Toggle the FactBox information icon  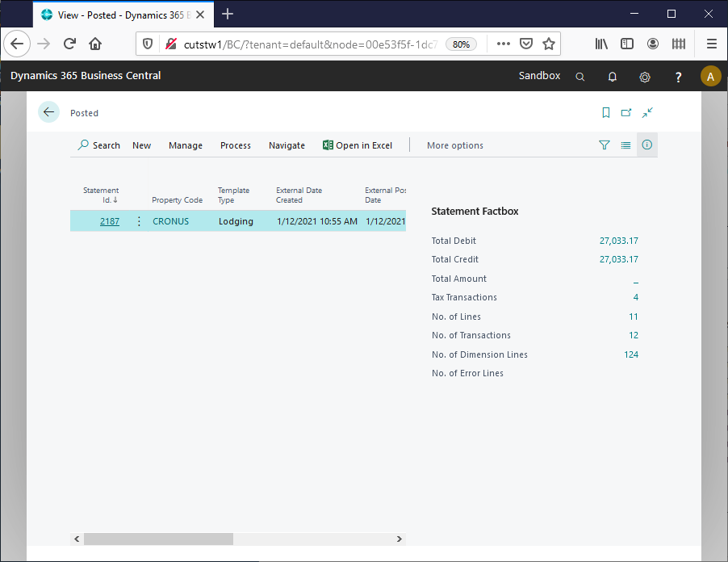click(x=646, y=145)
